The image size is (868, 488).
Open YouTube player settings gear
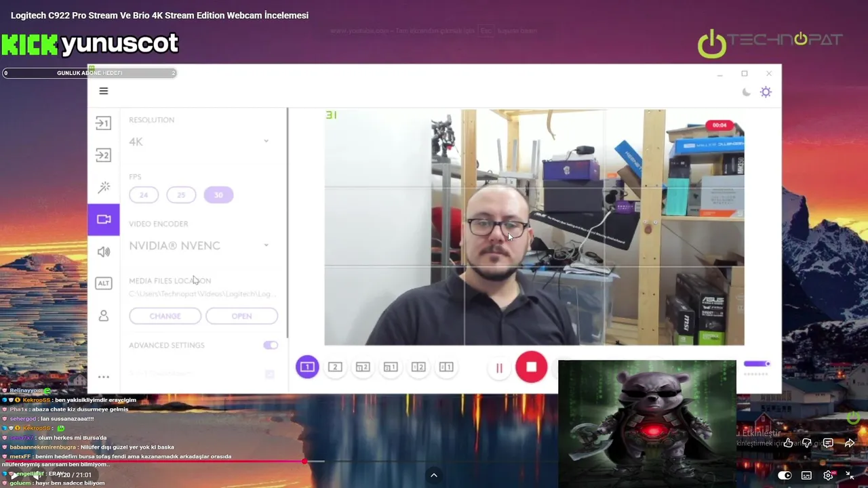828,475
